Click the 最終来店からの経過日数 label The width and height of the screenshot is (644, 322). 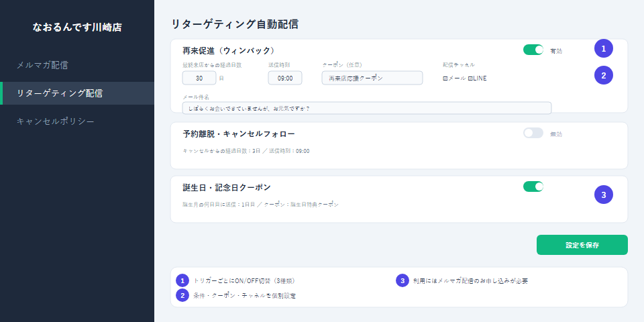(212, 65)
